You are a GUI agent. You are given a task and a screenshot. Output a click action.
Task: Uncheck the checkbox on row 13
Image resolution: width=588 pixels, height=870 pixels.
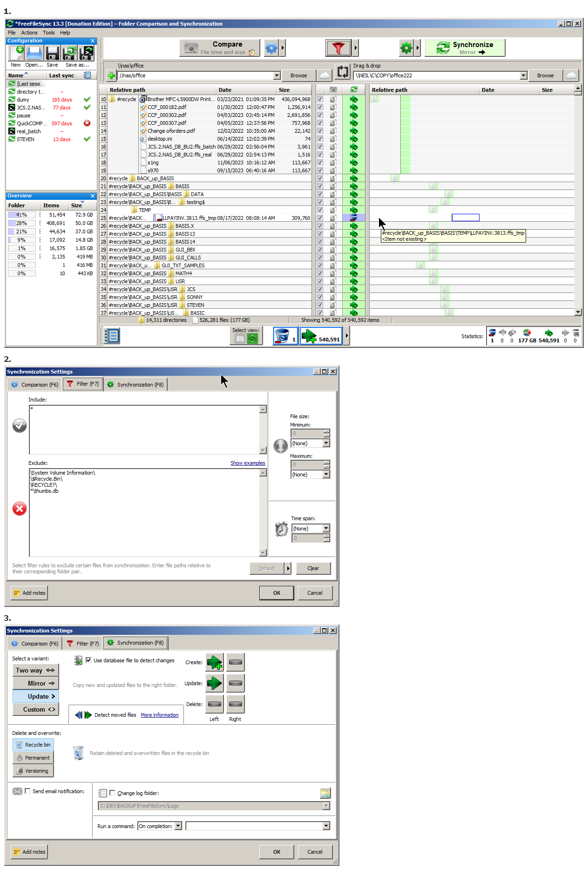click(x=320, y=123)
